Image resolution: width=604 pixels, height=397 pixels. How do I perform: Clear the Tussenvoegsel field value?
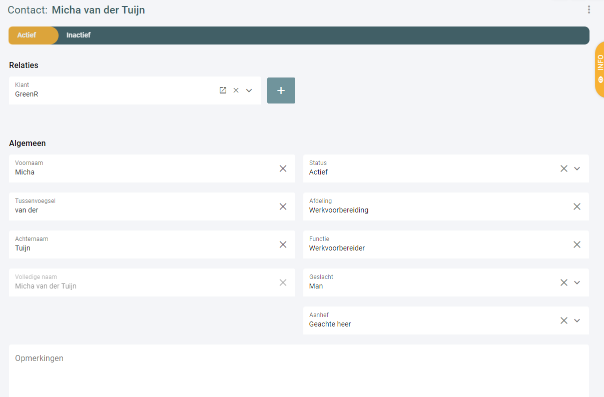click(283, 206)
